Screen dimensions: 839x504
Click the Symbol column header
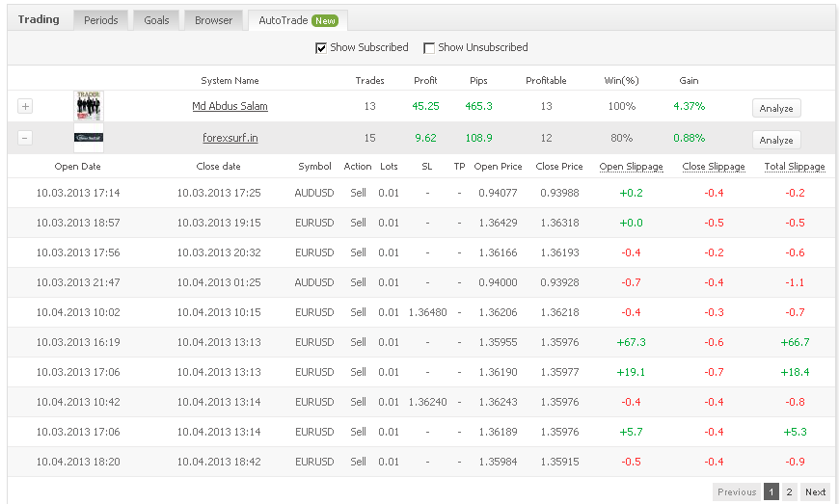pos(314,166)
